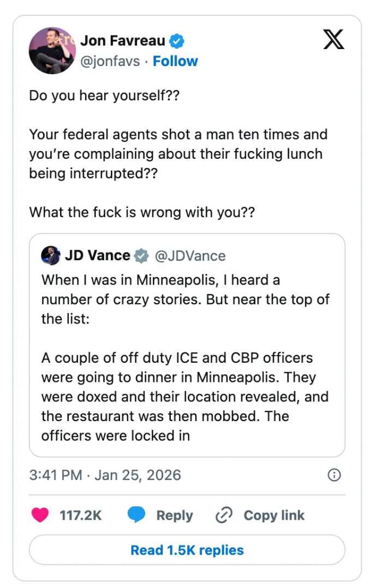Click the heart-shaped Like icon
Screen dimensions: 382x588
point(39,515)
